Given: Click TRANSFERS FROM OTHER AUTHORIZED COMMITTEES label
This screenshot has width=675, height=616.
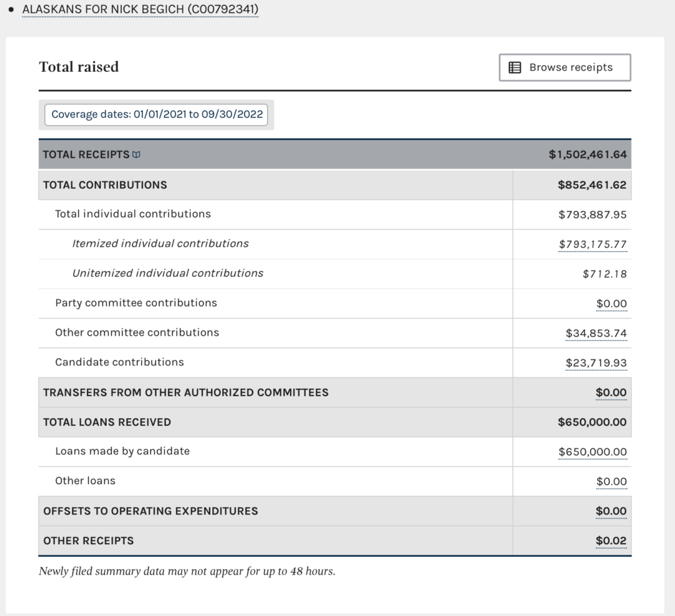Looking at the screenshot, I should point(185,392).
